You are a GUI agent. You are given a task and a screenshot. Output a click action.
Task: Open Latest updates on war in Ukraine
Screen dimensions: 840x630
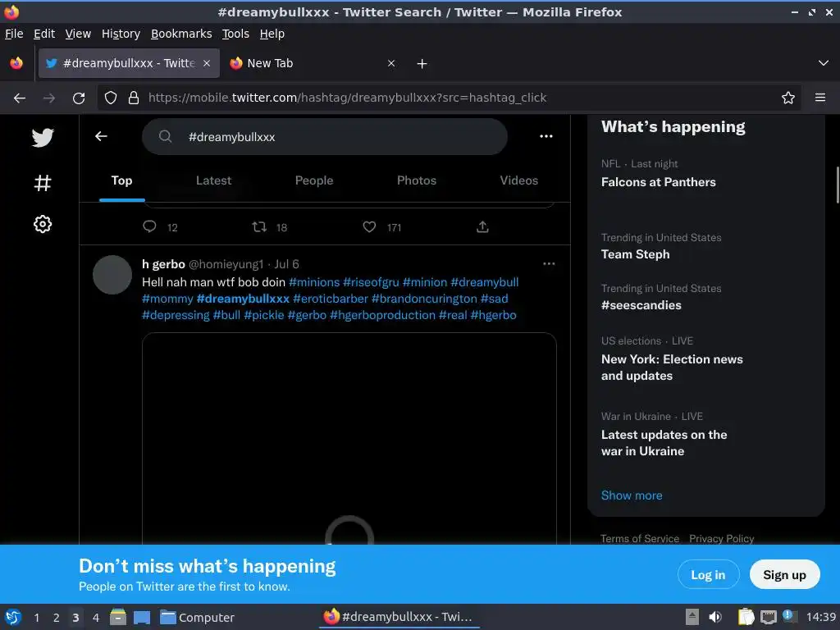coord(664,443)
